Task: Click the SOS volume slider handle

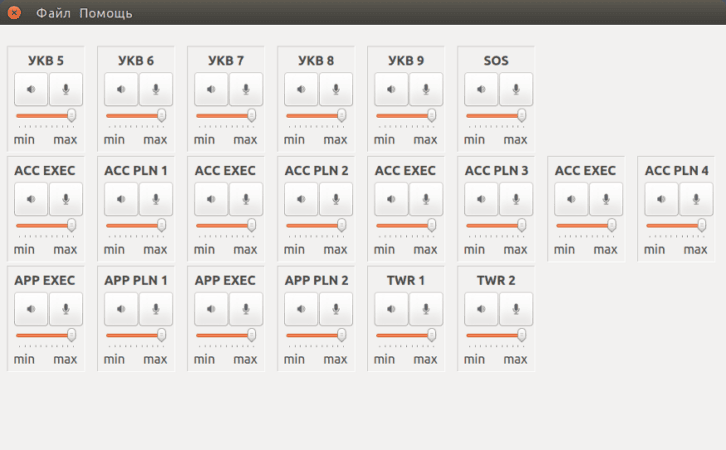Action: click(x=521, y=115)
